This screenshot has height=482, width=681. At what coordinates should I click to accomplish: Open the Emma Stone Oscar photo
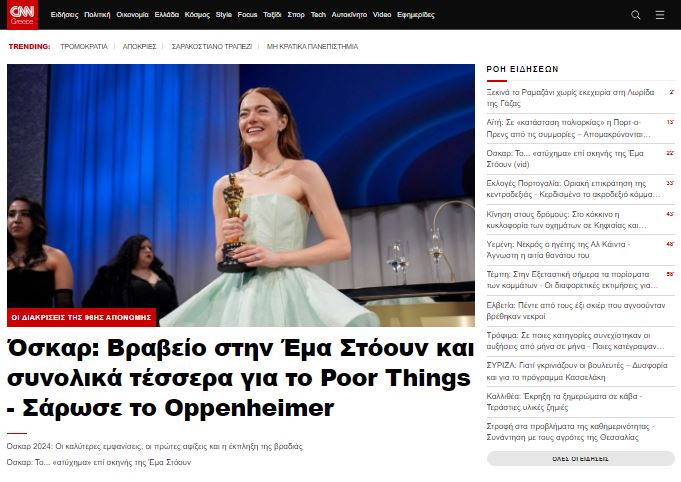(241, 195)
